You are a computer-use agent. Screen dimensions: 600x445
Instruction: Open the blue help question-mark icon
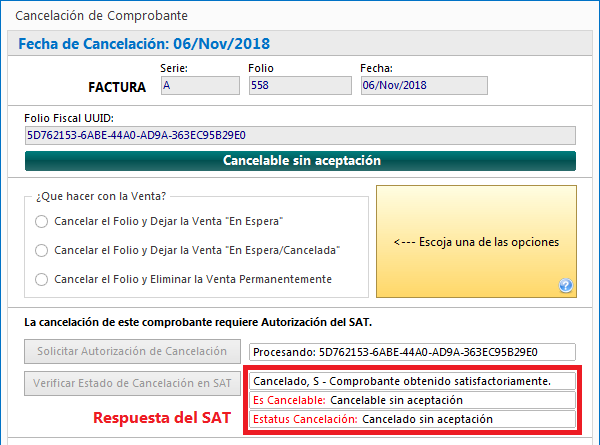566,285
